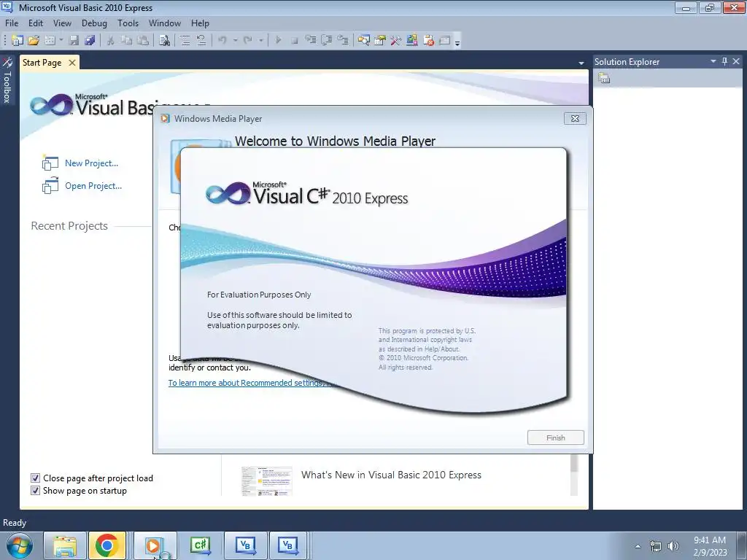Click Finish in Windows Media Player dialog
Image resolution: width=747 pixels, height=560 pixels.
pyautogui.click(x=555, y=437)
